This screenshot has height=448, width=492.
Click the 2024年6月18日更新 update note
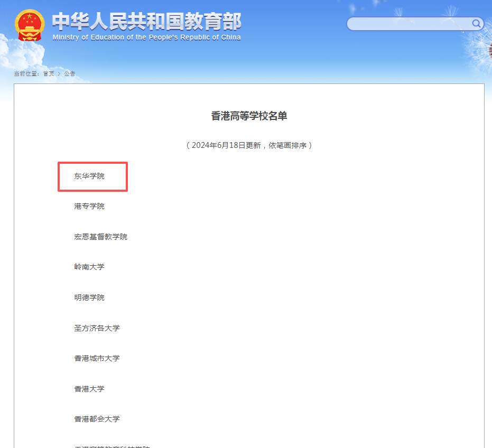(x=248, y=145)
